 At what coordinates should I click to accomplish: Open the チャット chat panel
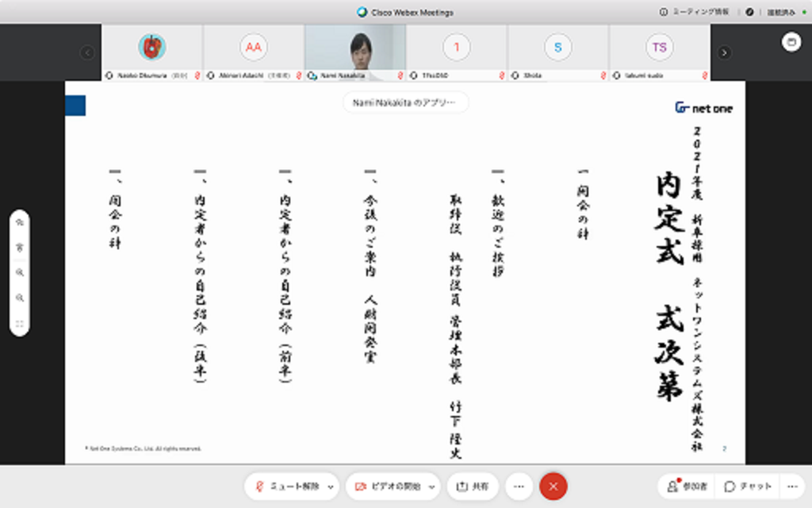(x=748, y=487)
